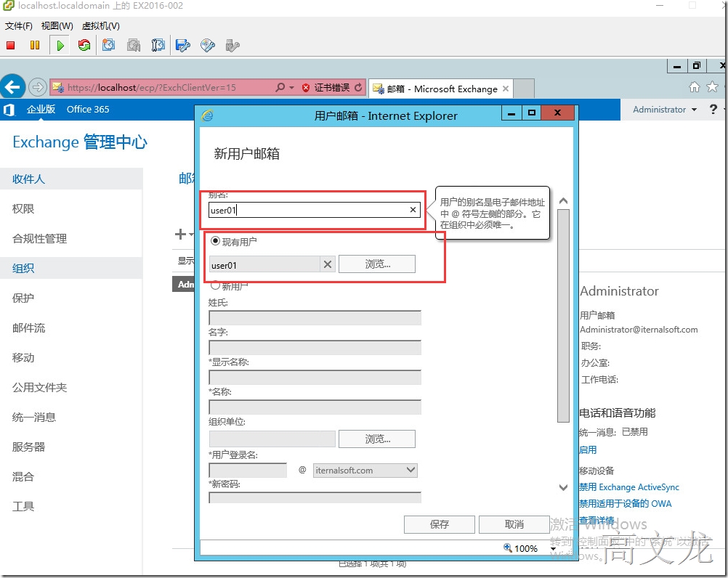The image size is (728, 578).
Task: Open the 文件(F) menu
Action: click(x=19, y=26)
